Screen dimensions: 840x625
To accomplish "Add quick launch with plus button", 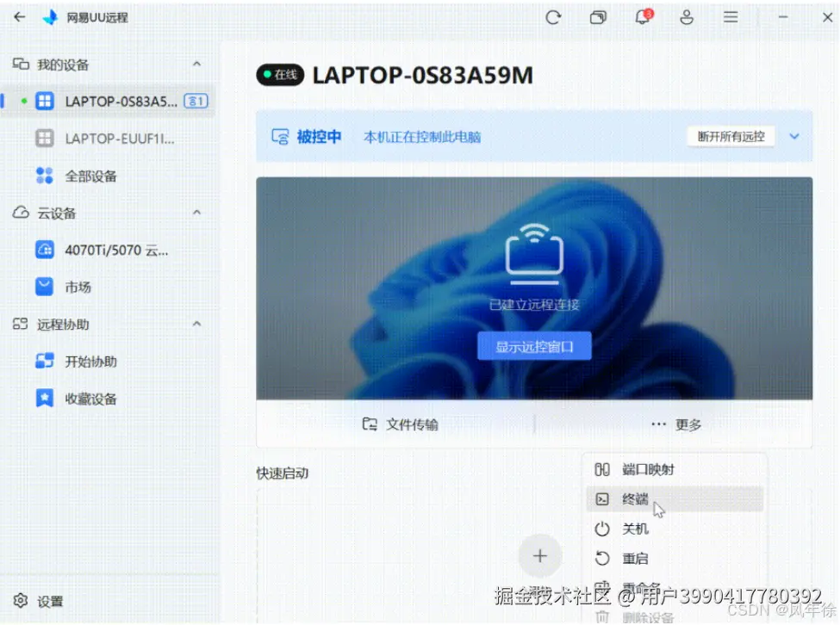I will pyautogui.click(x=539, y=556).
